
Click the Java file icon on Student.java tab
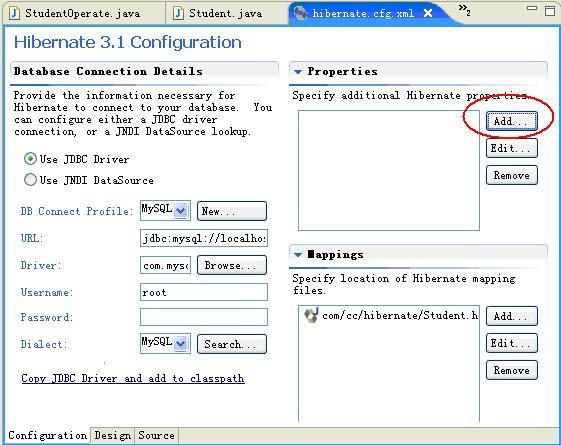click(x=178, y=14)
